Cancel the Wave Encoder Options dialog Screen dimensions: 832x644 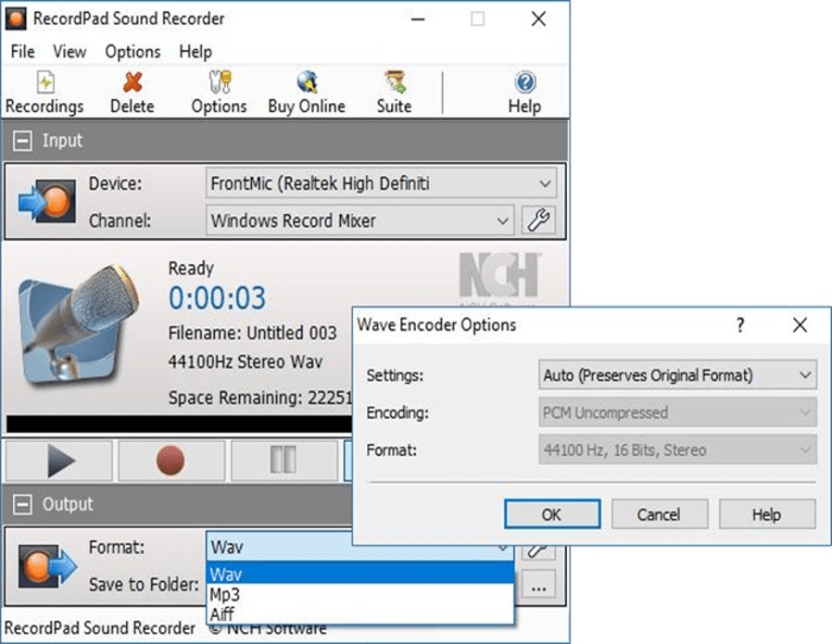coord(660,514)
